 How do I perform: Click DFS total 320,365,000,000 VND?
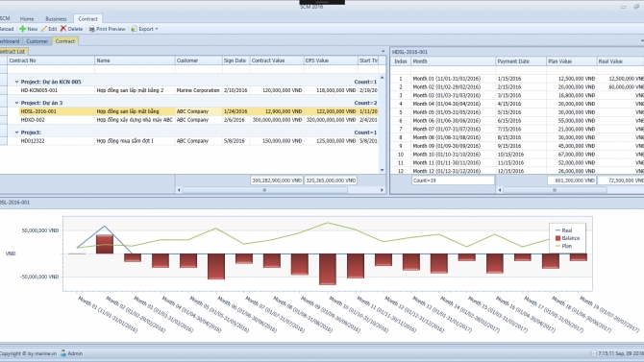[x=331, y=181]
